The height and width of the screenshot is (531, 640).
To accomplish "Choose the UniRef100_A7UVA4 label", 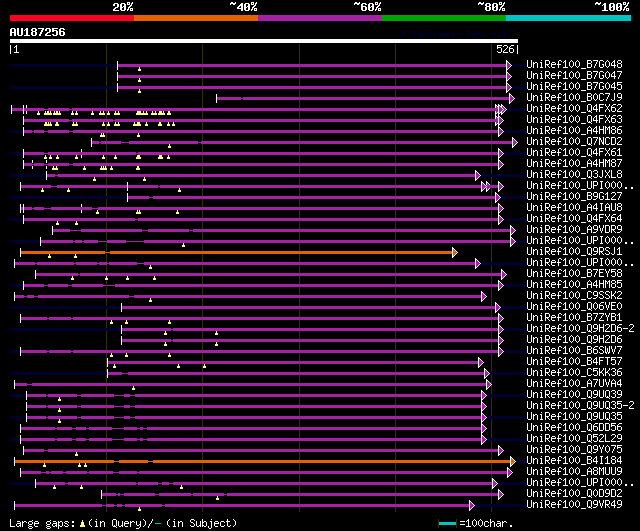I will tap(574, 384).
